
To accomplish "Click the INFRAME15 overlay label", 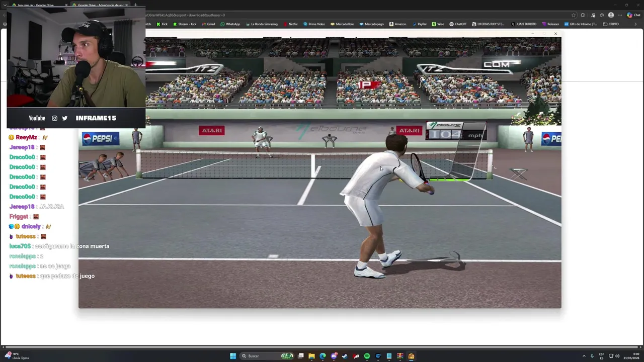I will (96, 118).
